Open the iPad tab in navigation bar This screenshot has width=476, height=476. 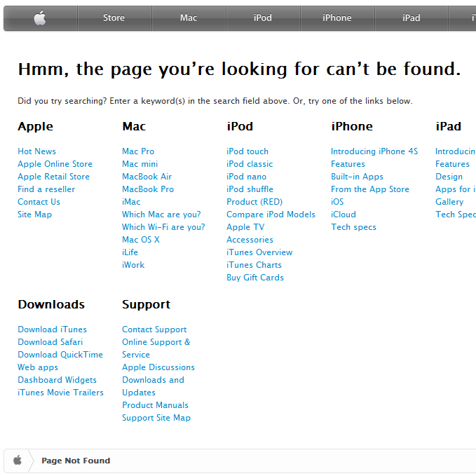pos(412,18)
